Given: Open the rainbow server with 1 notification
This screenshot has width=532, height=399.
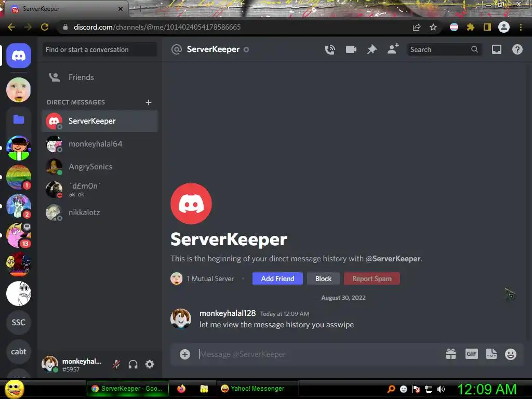Looking at the screenshot, I should (x=19, y=177).
